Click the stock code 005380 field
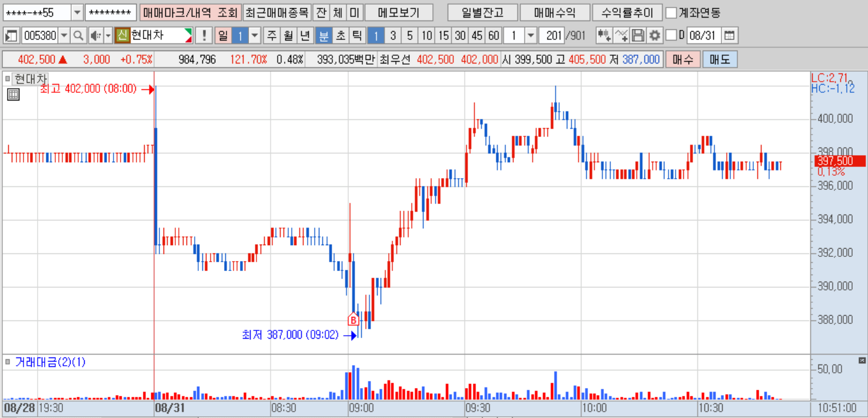This screenshot has height=418, width=868. [x=40, y=36]
